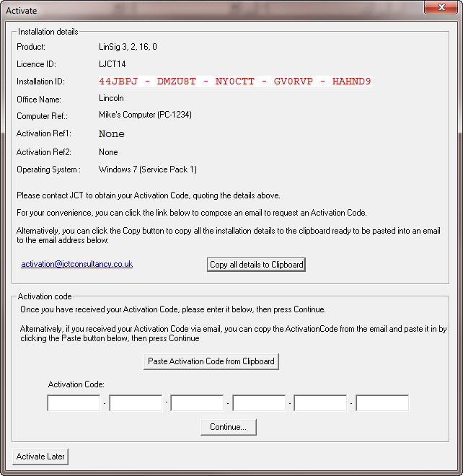Click the Office Name value Lincoln

point(112,98)
